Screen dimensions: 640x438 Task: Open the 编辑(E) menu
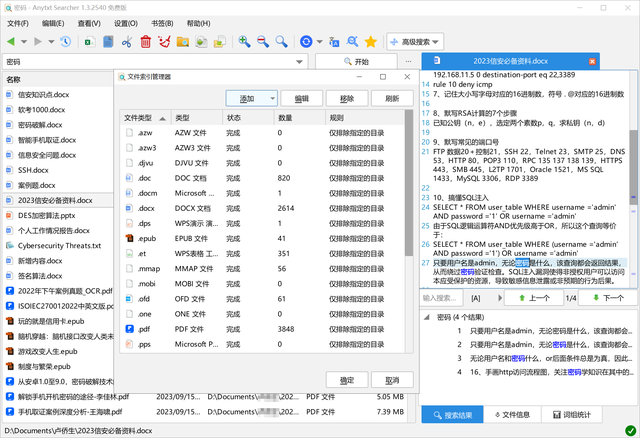click(53, 23)
